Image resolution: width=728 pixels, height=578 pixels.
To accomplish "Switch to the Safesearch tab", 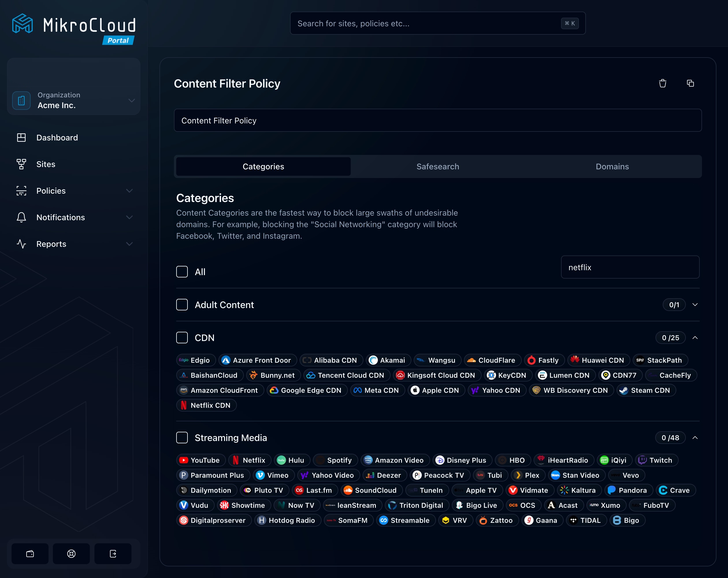I will tap(438, 167).
